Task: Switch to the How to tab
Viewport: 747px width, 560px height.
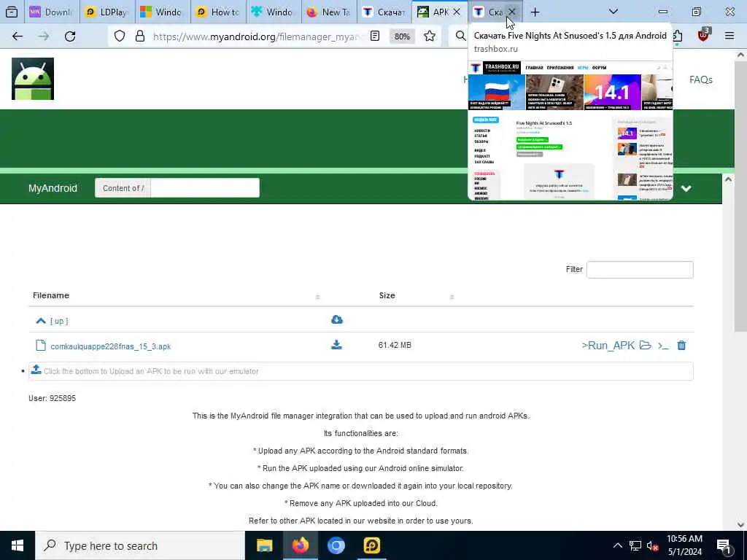Action: point(219,12)
